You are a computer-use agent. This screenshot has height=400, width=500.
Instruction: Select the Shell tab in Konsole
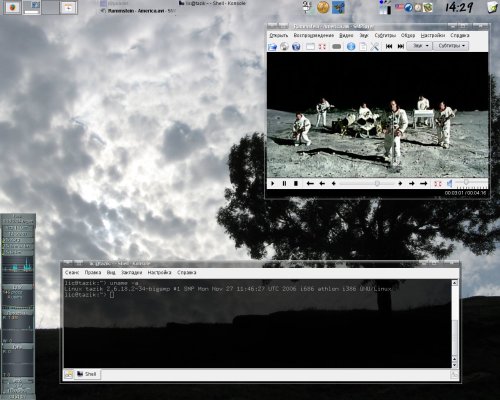87,374
